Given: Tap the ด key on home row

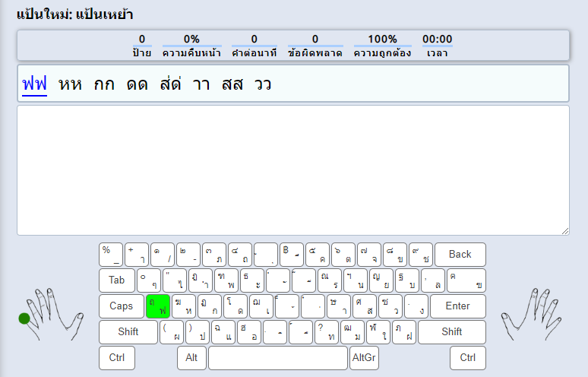Looking at the screenshot, I should (x=236, y=306).
